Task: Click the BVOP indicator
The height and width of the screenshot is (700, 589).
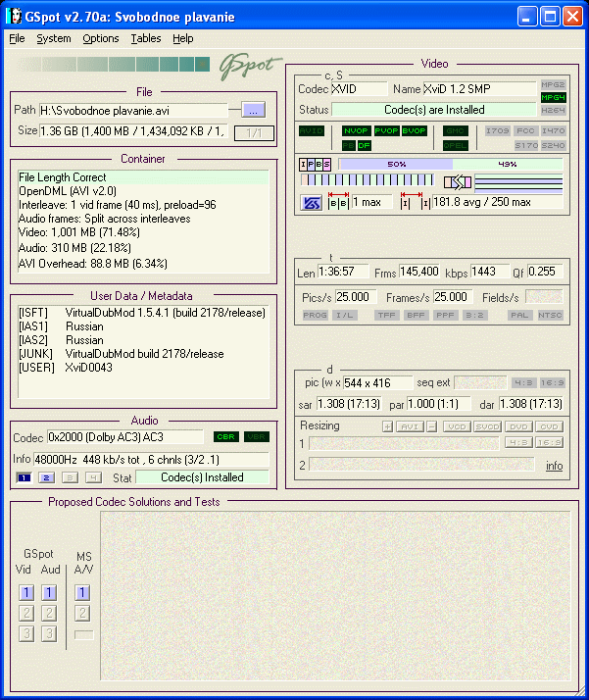Action: (415, 130)
